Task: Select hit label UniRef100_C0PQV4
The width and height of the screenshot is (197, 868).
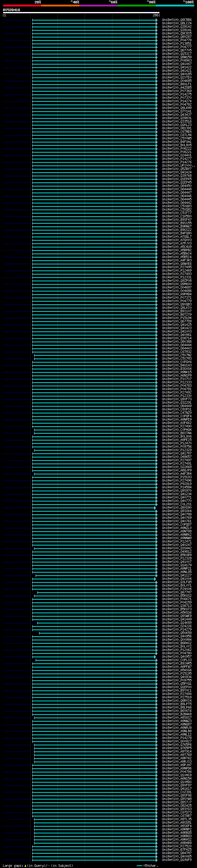Action: click(176, 362)
